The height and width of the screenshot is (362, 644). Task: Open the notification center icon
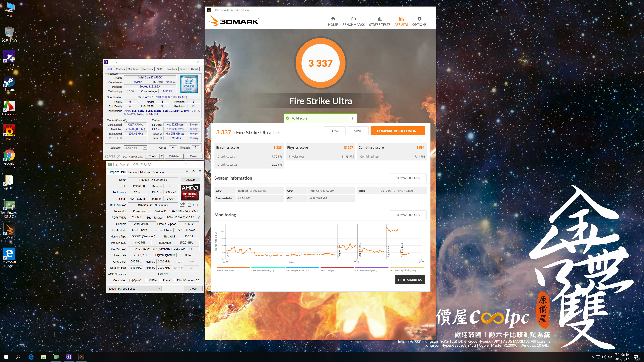(636, 357)
